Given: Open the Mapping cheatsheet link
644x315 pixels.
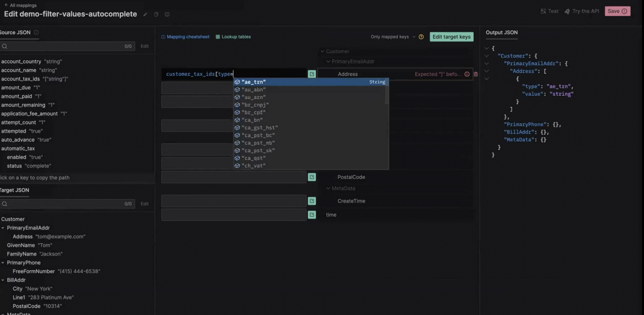Looking at the screenshot, I should pos(185,37).
